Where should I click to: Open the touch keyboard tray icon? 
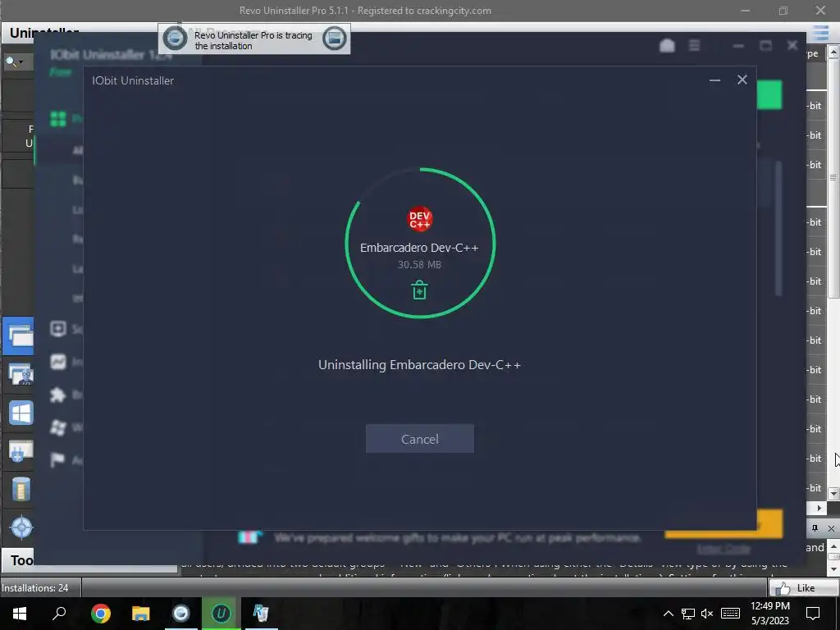click(x=730, y=614)
